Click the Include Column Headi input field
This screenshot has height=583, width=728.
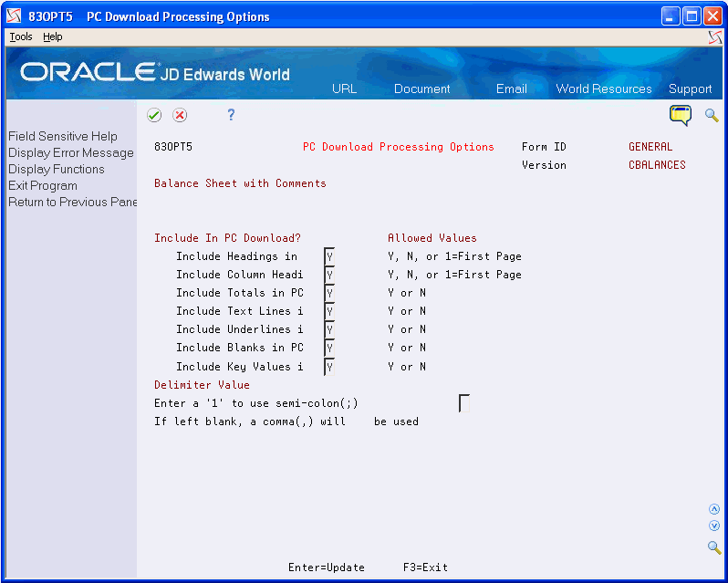(x=329, y=275)
